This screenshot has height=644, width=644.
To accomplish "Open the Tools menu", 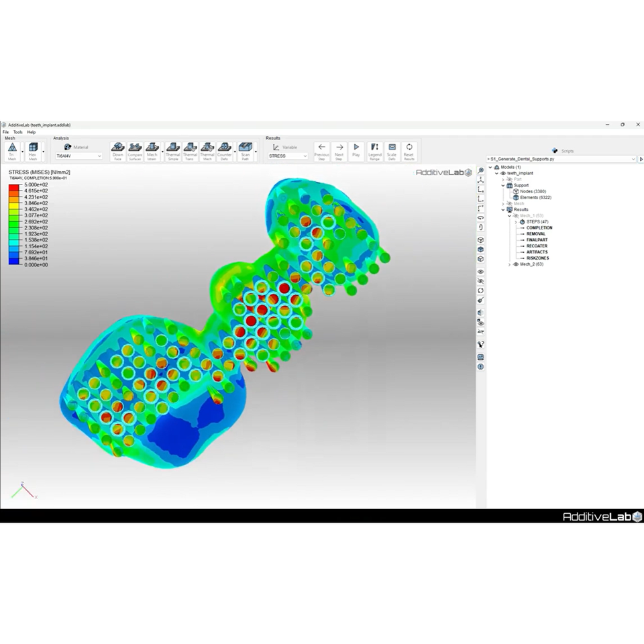I will coord(18,132).
